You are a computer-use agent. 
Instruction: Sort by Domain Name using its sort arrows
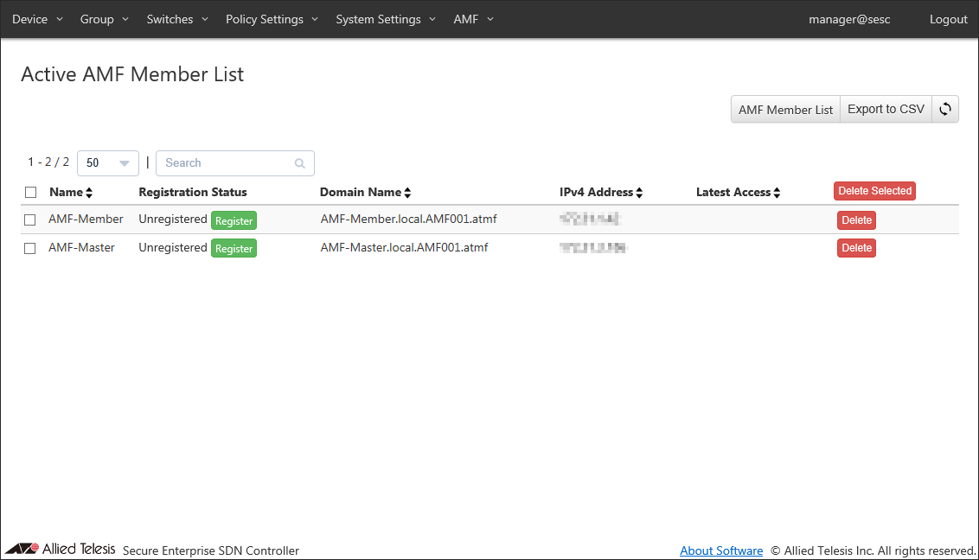tap(407, 193)
